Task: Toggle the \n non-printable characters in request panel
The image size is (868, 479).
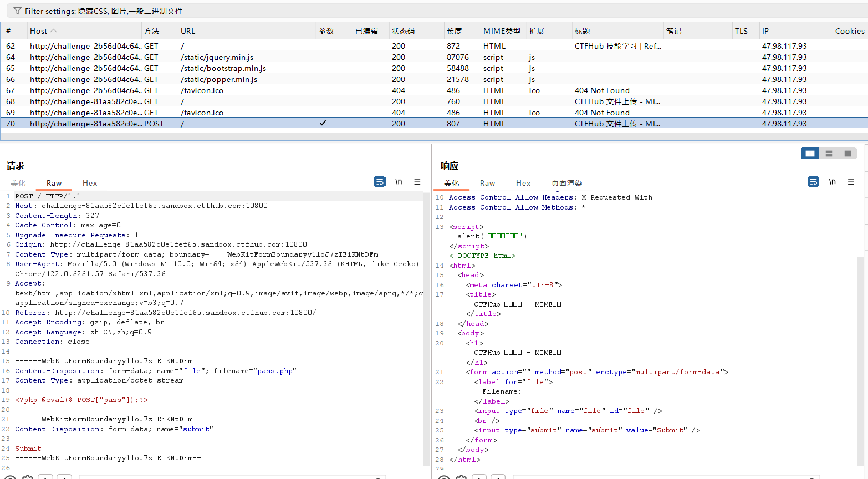Action: click(x=399, y=182)
